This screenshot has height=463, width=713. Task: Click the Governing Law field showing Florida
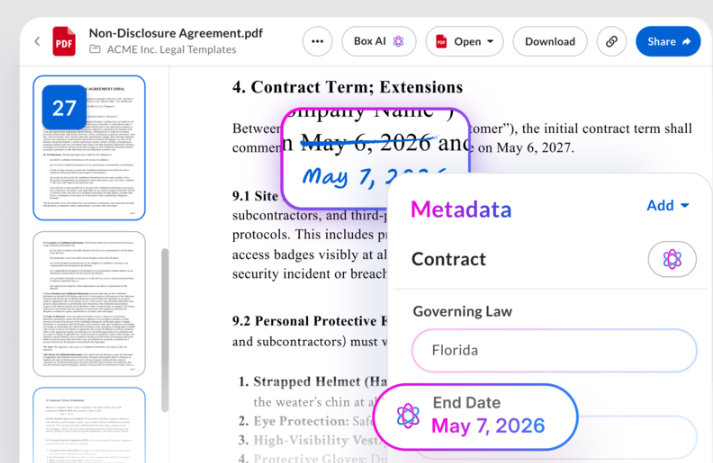pos(554,350)
